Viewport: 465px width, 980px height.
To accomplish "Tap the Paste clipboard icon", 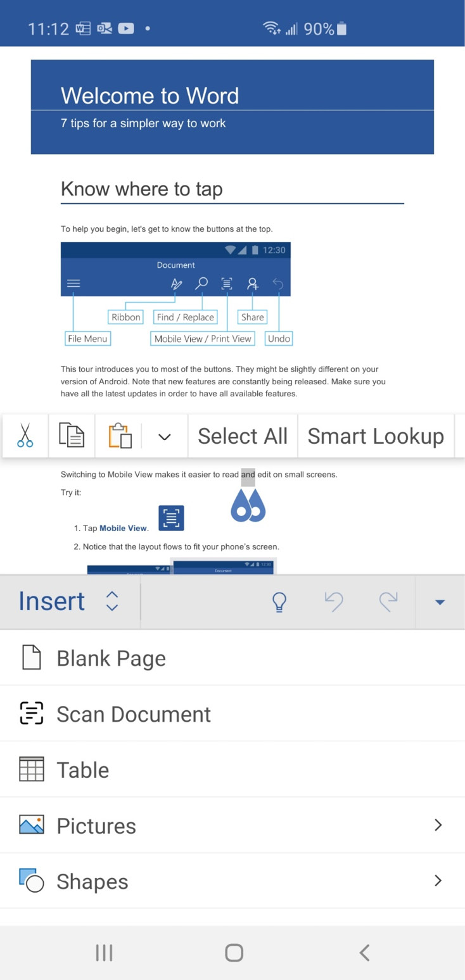I will 120,436.
